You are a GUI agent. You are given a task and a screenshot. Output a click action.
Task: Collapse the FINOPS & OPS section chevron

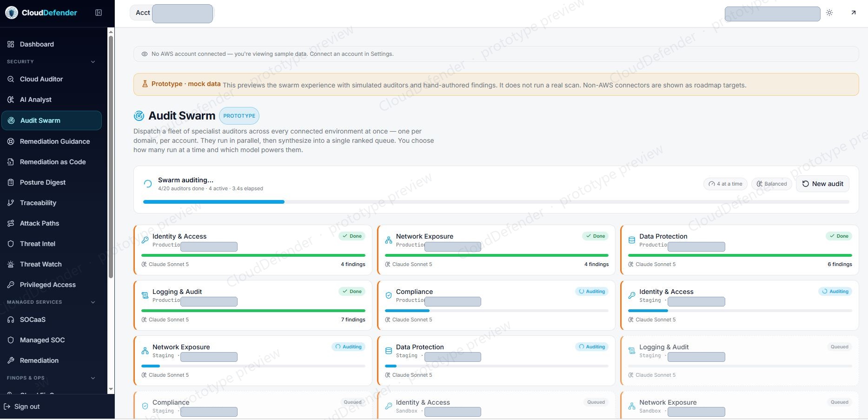(x=93, y=378)
